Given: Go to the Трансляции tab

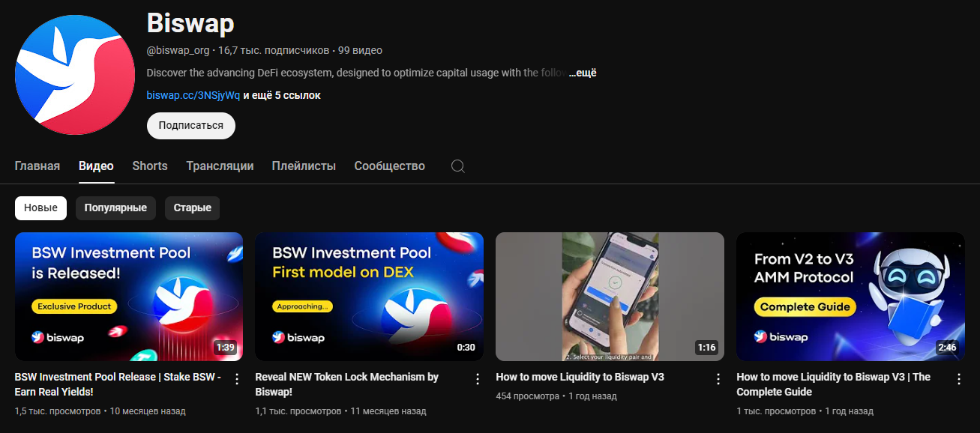Looking at the screenshot, I should (220, 166).
